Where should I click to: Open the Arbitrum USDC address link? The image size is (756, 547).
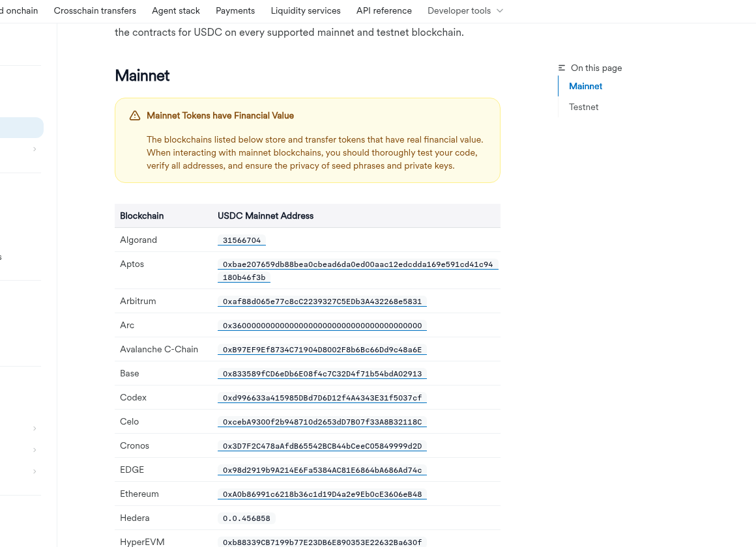[322, 302]
